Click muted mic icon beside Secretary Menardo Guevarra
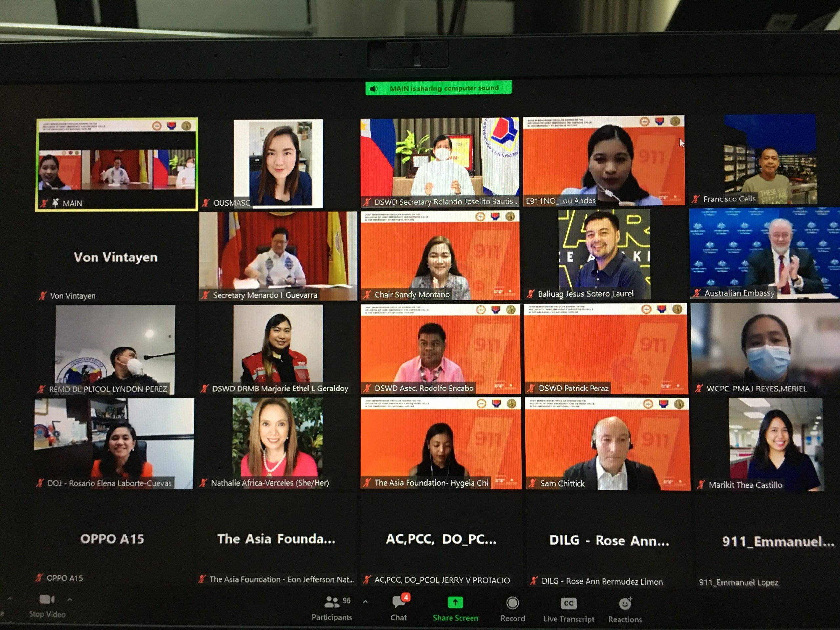 pos(205,295)
